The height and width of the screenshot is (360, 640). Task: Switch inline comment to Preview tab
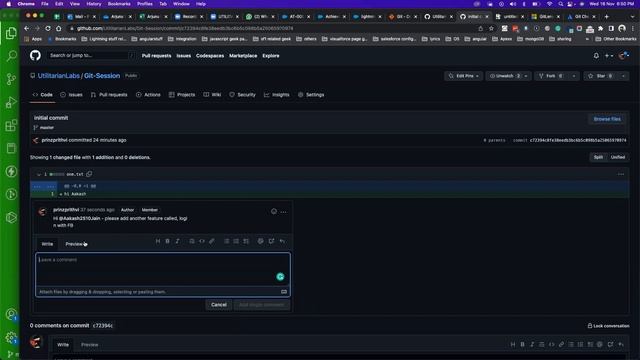pyautogui.click(x=74, y=244)
